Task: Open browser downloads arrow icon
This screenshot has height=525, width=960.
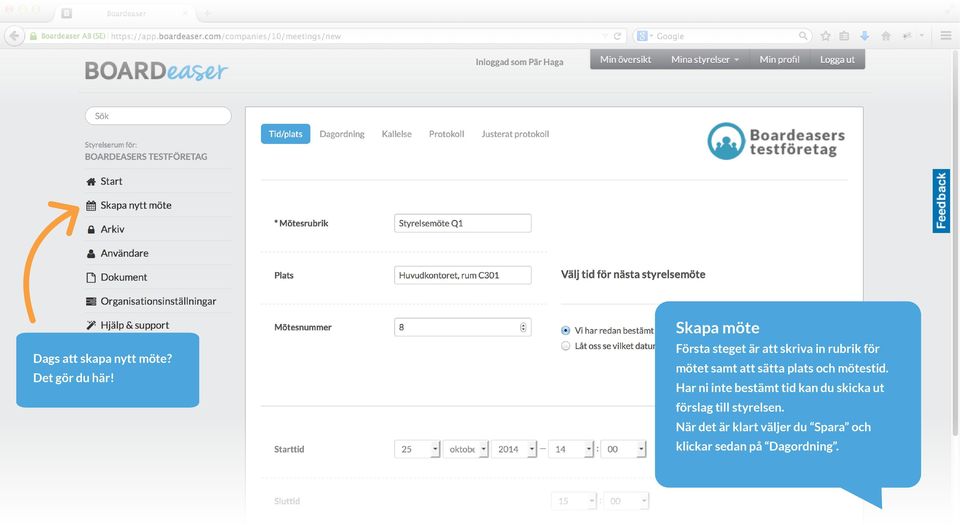Action: click(864, 36)
